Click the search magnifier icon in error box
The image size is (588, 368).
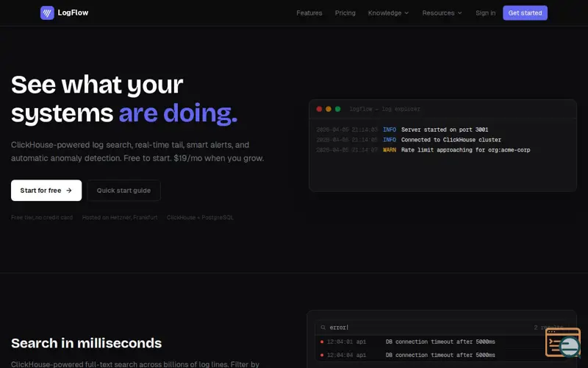(323, 328)
